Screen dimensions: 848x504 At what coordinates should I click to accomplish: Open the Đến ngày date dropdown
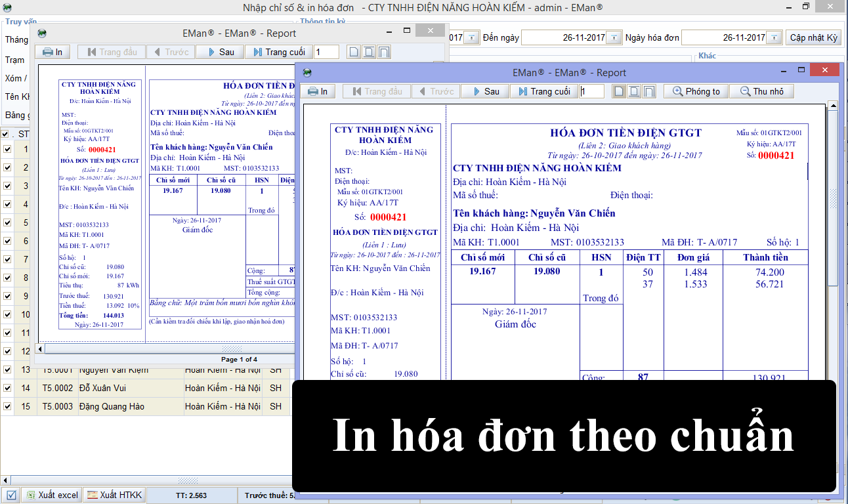pos(614,37)
